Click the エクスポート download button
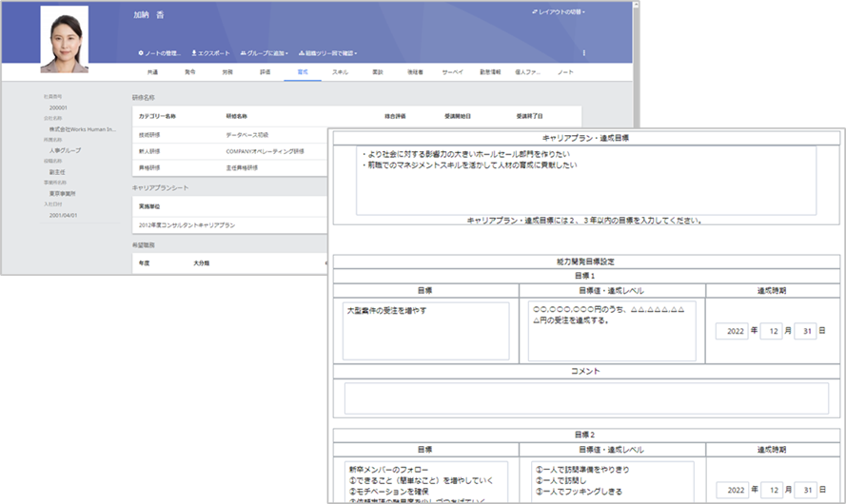The height and width of the screenshot is (504, 846). [x=210, y=53]
